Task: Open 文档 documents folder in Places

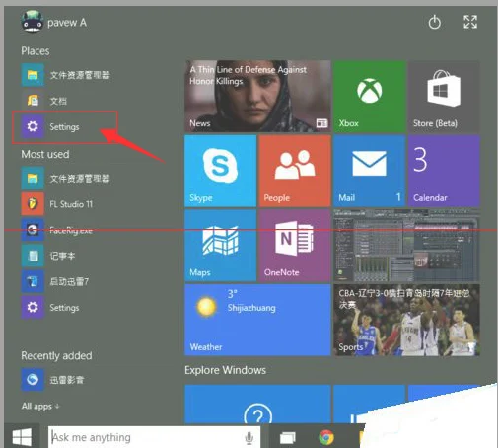Action: 44,101
